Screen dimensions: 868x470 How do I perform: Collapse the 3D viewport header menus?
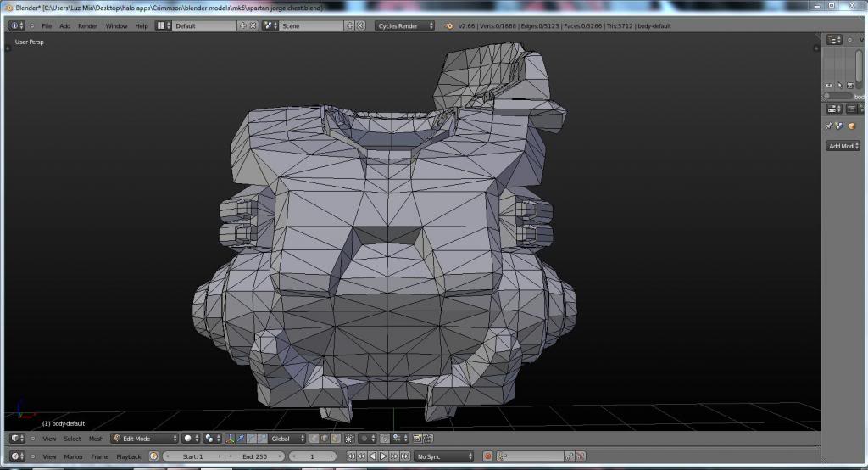33,439
